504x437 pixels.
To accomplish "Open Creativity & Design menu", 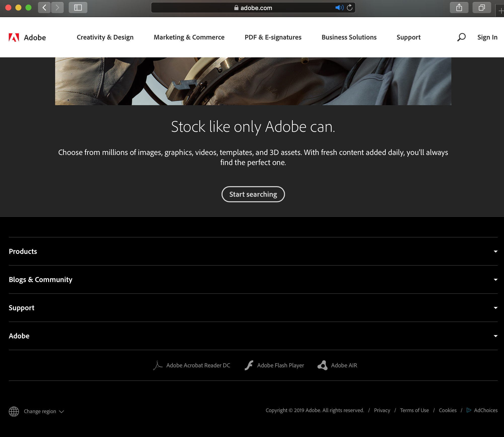I will [x=105, y=37].
